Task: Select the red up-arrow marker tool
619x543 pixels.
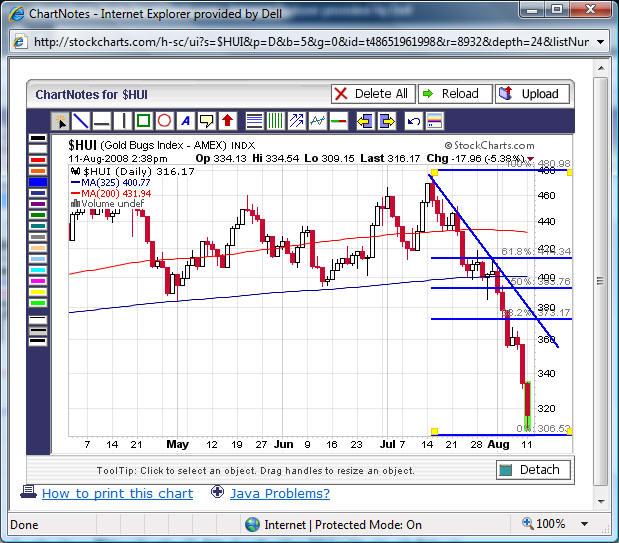Action: 227,121
